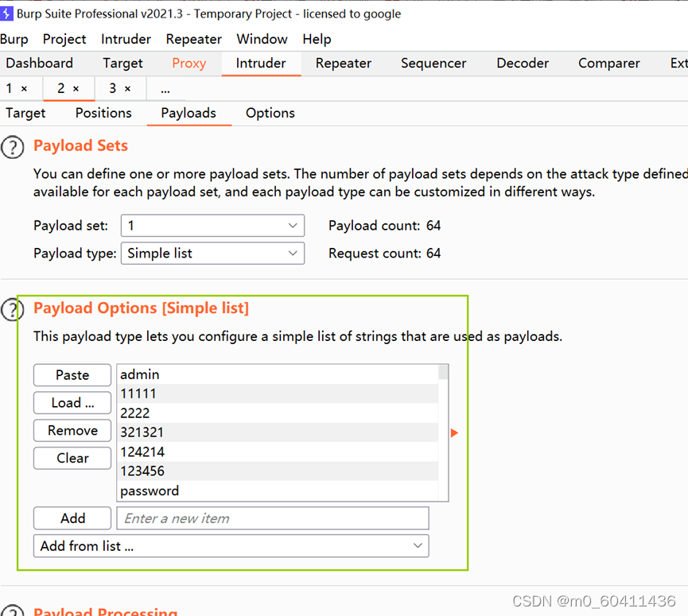Open the Options sub-tab
This screenshot has height=616, width=688.
[x=270, y=113]
